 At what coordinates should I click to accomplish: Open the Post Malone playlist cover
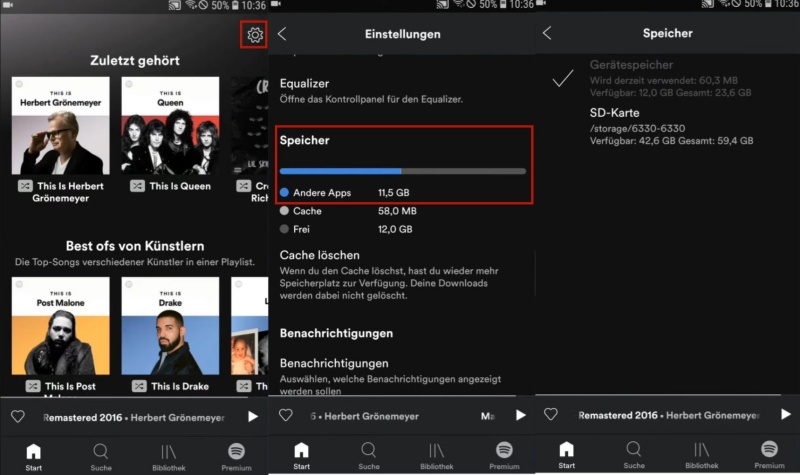point(61,326)
